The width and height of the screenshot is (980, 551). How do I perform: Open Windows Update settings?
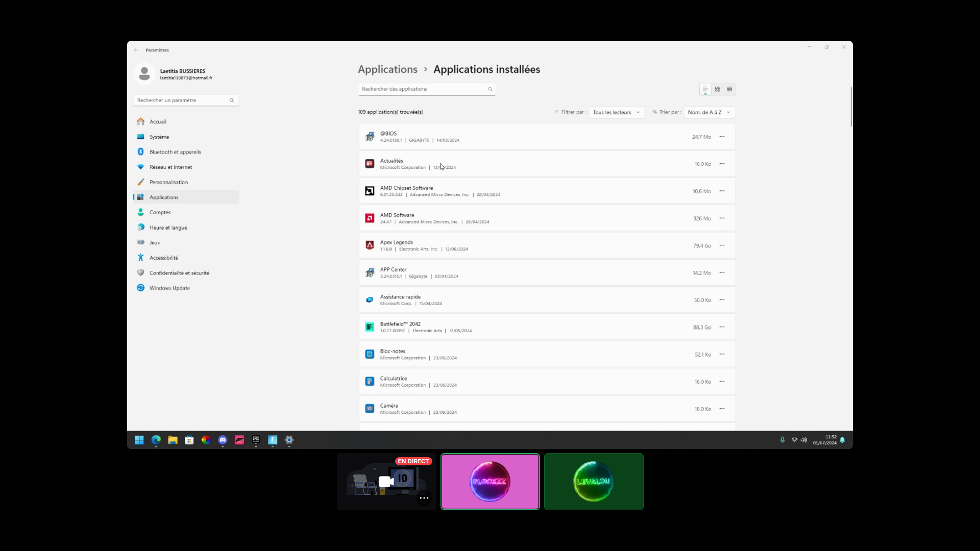186,288
